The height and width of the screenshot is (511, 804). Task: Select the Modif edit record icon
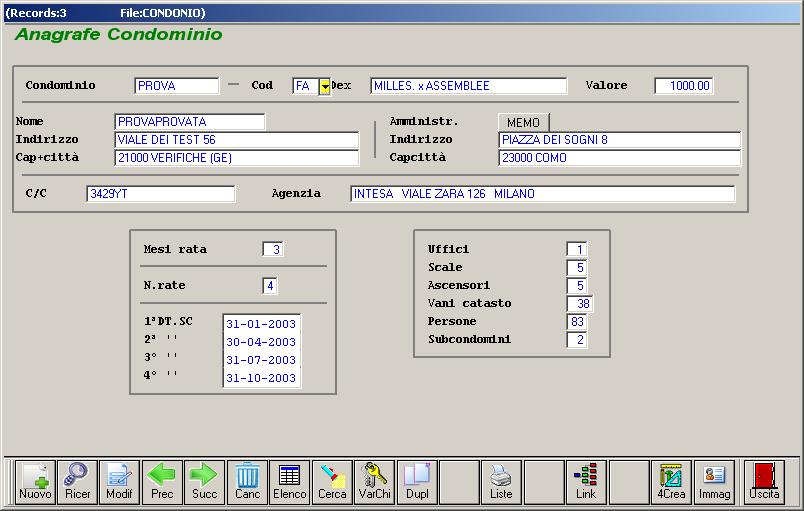[x=119, y=482]
